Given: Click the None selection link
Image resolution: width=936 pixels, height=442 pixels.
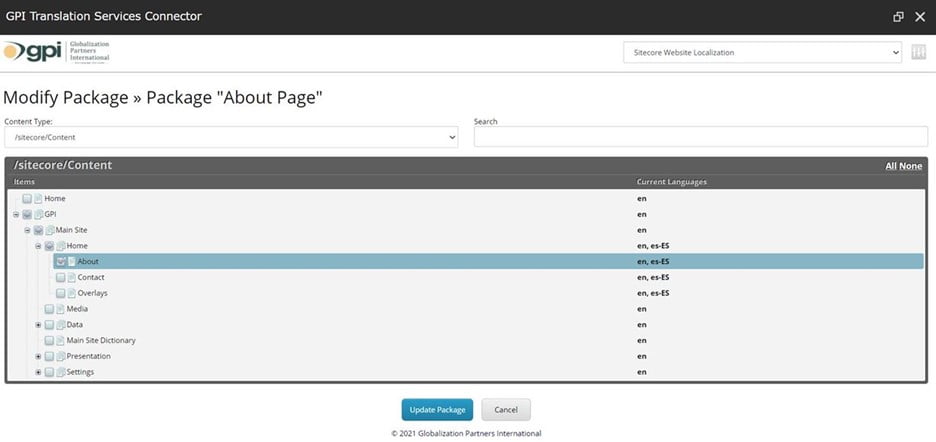Looking at the screenshot, I should 910,166.
